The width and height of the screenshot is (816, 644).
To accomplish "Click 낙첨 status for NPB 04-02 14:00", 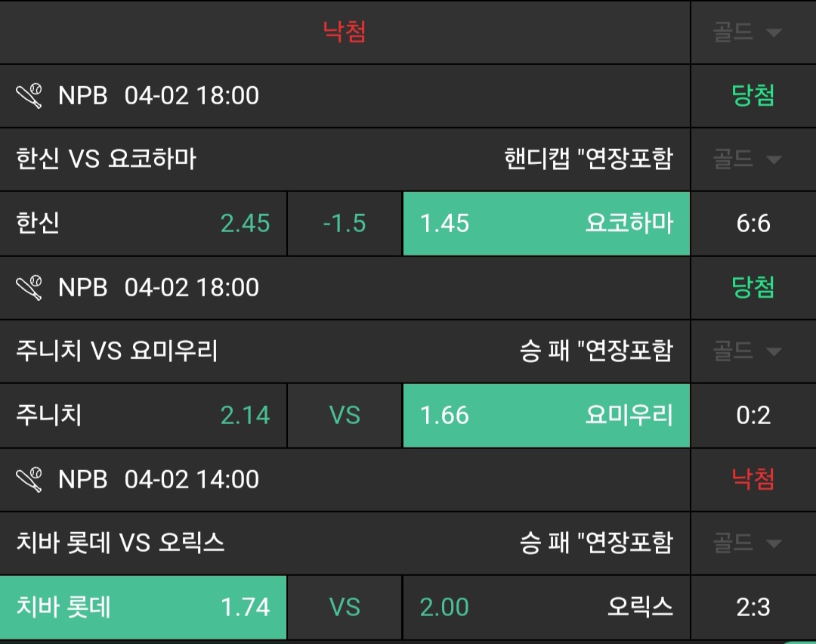I will [x=753, y=480].
